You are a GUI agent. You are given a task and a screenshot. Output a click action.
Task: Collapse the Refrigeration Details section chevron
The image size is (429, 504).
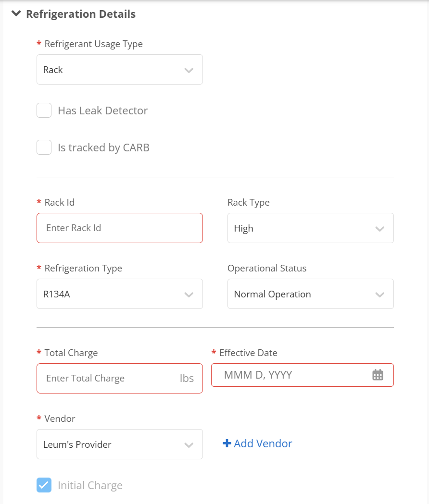tap(16, 14)
